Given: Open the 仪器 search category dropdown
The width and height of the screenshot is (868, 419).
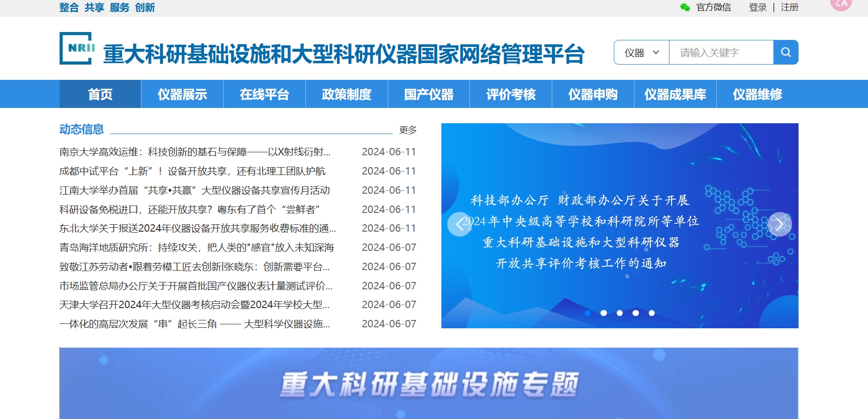Looking at the screenshot, I should [641, 52].
